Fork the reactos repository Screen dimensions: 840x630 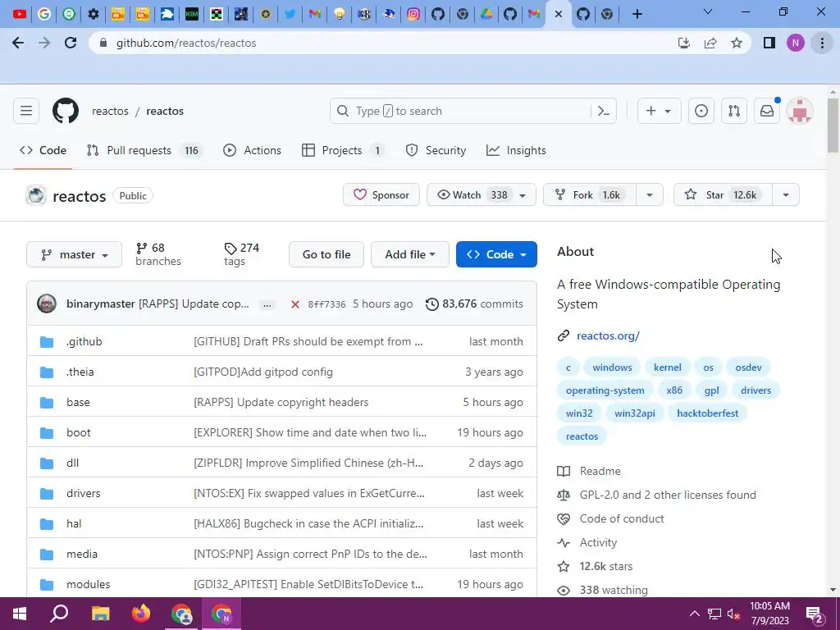click(x=590, y=195)
